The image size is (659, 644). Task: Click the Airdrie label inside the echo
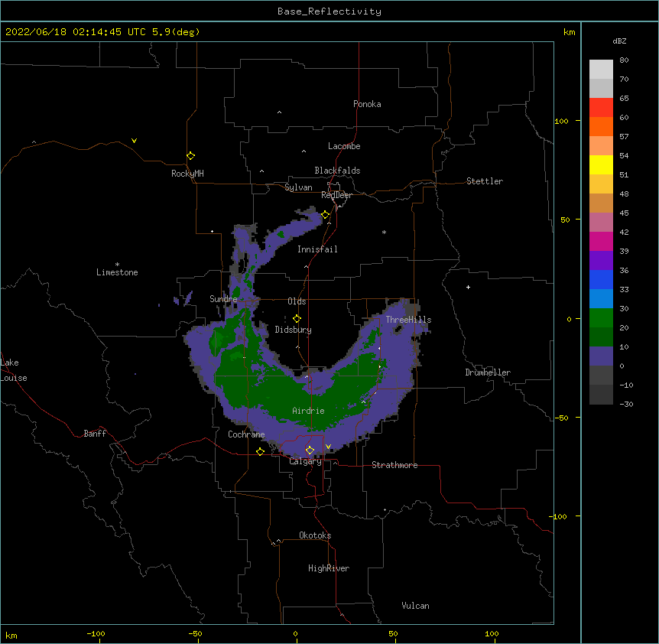(x=309, y=411)
